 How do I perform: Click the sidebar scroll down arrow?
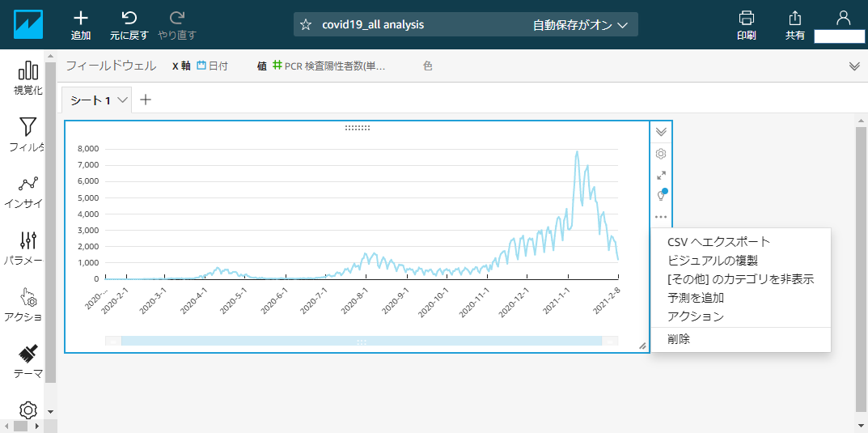pos(50,411)
